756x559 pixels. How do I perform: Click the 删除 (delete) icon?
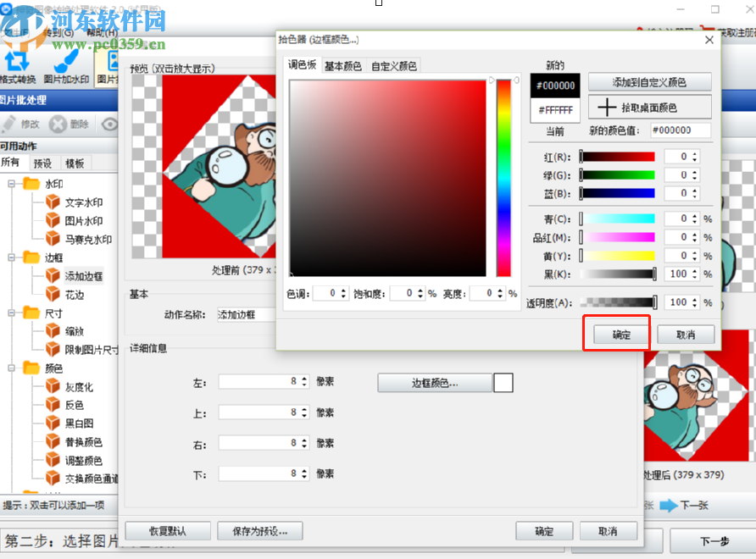pos(58,125)
